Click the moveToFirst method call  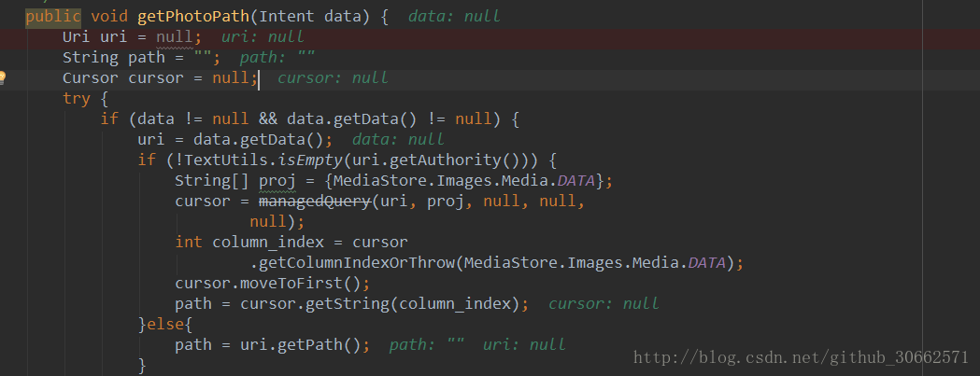coord(291,284)
